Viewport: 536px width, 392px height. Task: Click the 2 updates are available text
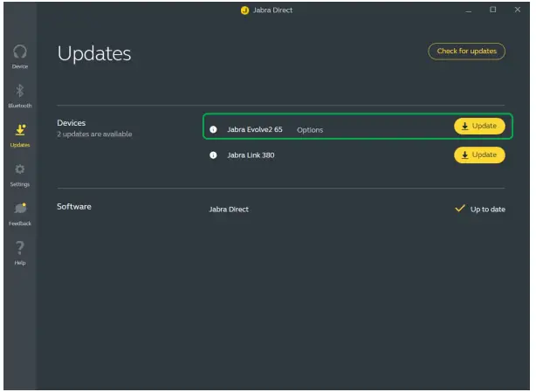point(94,134)
